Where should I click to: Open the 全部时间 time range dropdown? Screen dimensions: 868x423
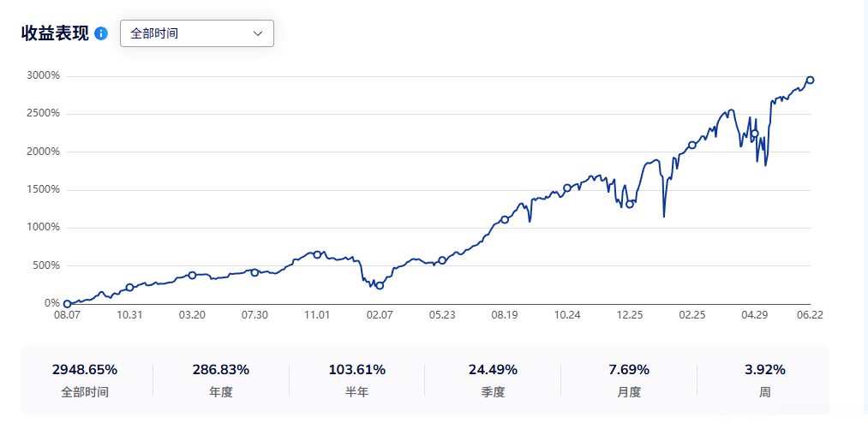pos(197,33)
